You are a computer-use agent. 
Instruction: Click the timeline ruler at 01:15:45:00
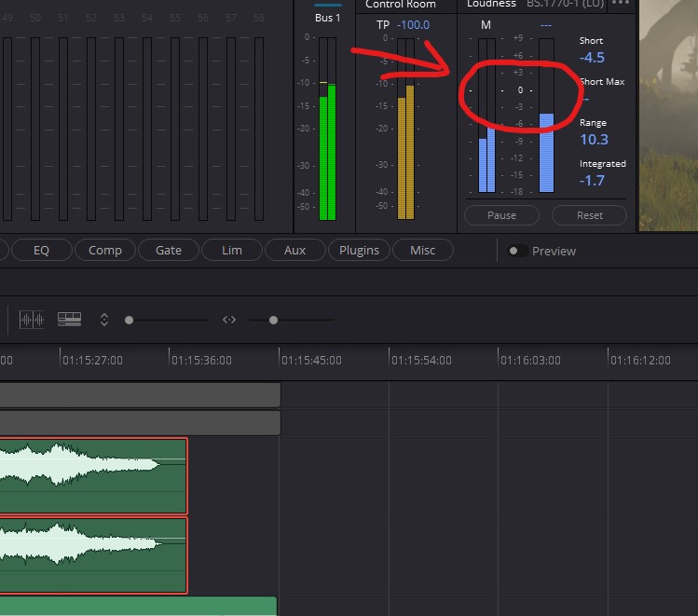[x=281, y=360]
